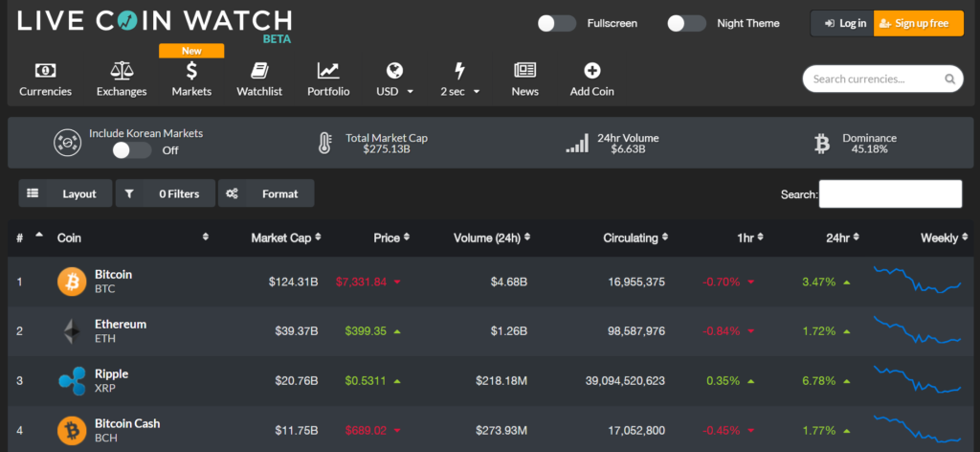Open the Watchlist book icon

[x=258, y=71]
